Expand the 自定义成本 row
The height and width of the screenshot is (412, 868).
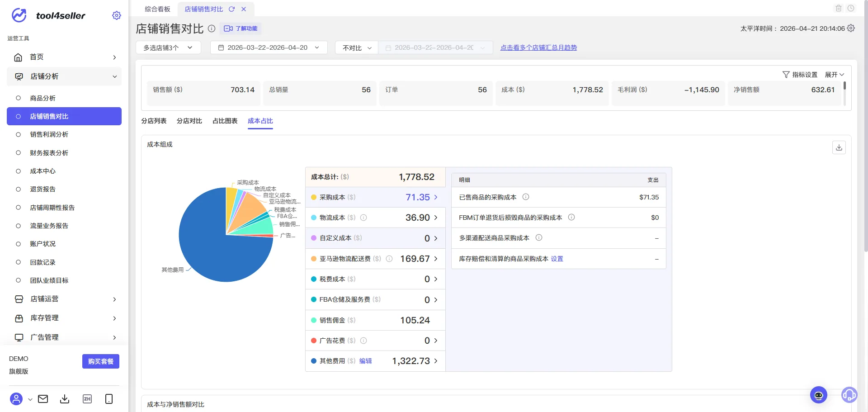click(375, 238)
